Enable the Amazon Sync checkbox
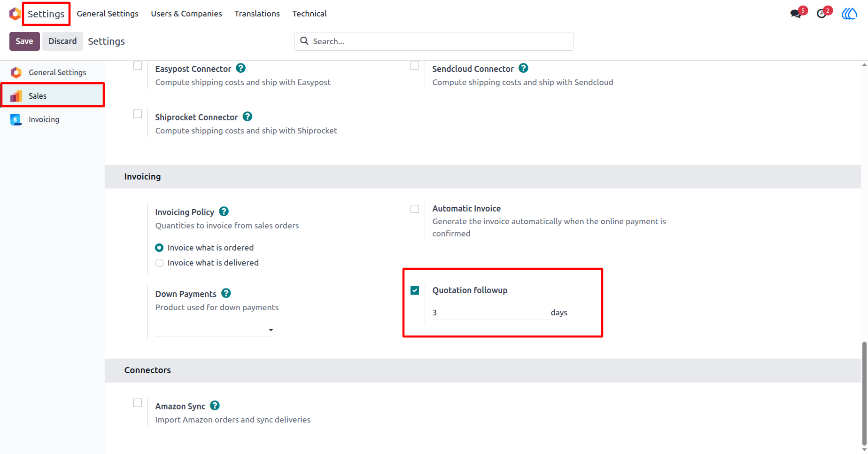The height and width of the screenshot is (454, 868). click(x=138, y=403)
